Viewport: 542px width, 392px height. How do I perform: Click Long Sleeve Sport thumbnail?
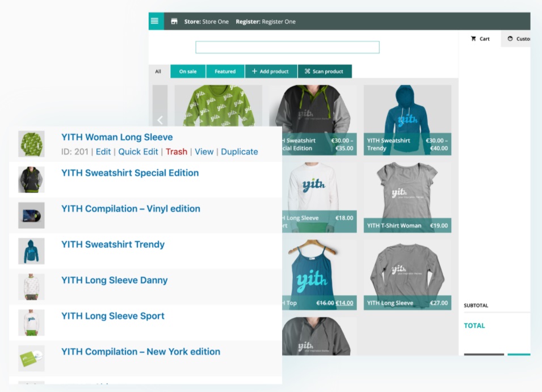coord(31,323)
